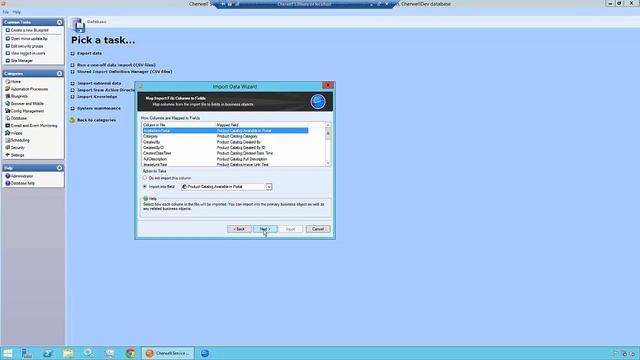The width and height of the screenshot is (640, 360).
Task: Open File Explorer folder in taskbar
Action: [x=69, y=353]
